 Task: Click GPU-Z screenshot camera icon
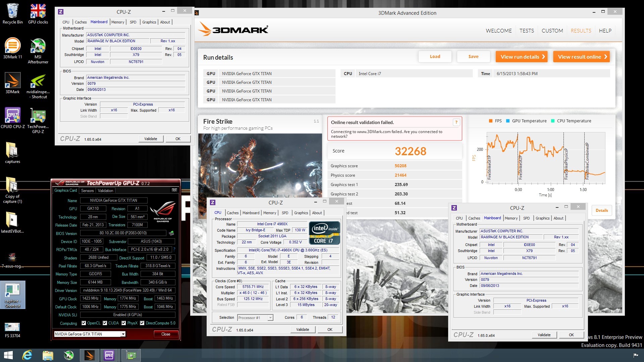[x=174, y=190]
